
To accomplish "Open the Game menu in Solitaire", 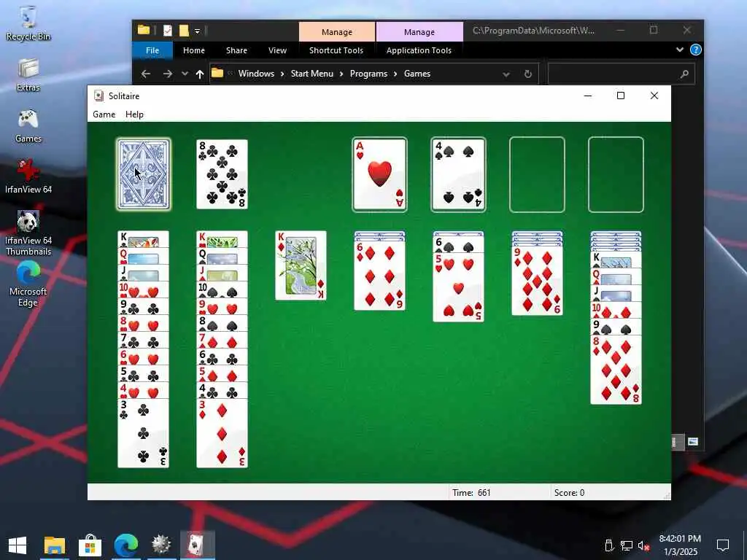I will 104,114.
